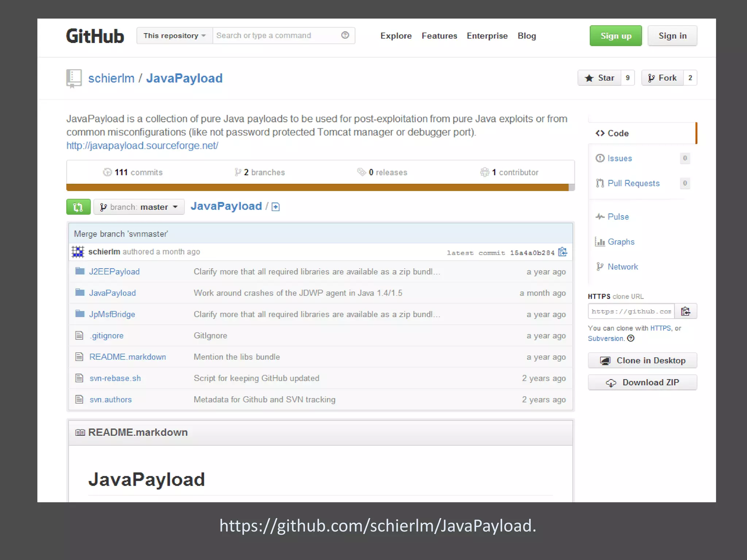This screenshot has height=560, width=747.
Task: Click the README.markdown row file icon
Action: pyautogui.click(x=79, y=357)
